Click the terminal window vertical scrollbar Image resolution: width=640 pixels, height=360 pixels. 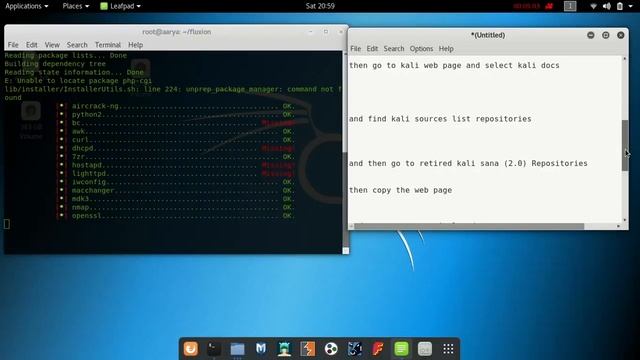click(346, 151)
